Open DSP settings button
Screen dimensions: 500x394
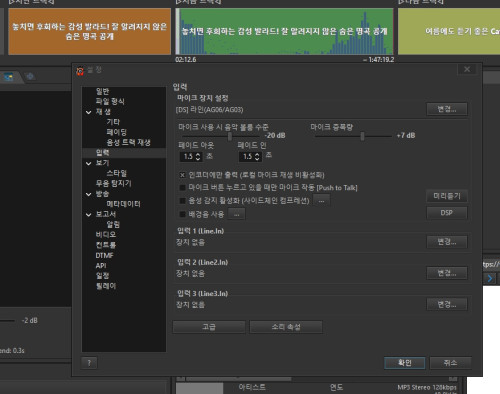click(447, 213)
